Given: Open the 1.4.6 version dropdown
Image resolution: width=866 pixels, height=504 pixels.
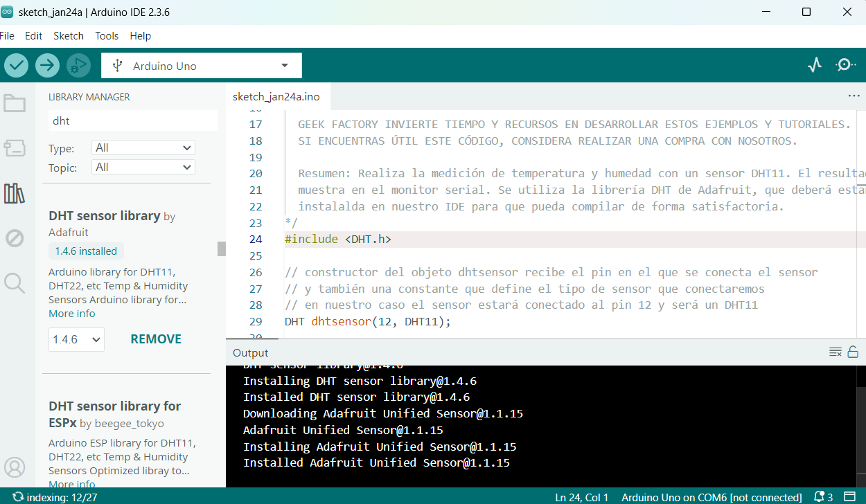Looking at the screenshot, I should (x=76, y=339).
